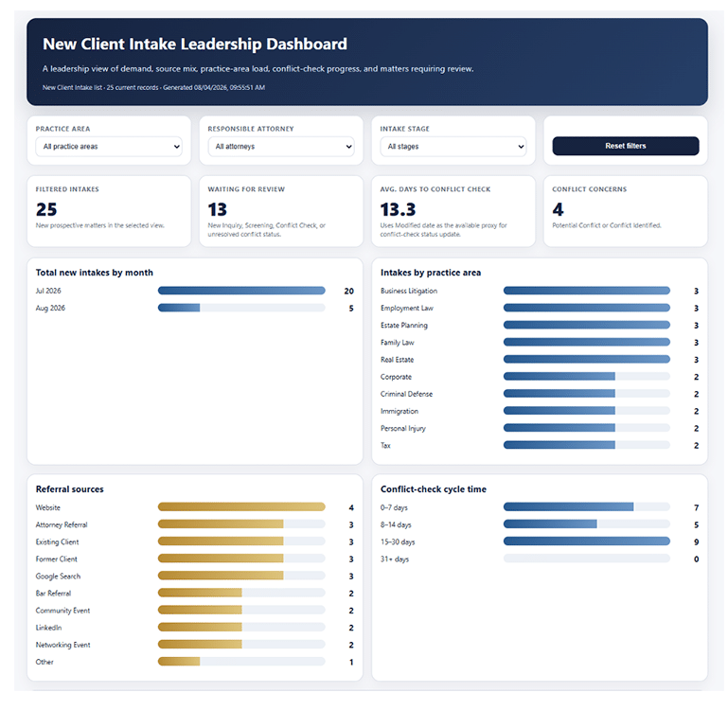Click the Business Litigation practice area bar
728x710 pixels.
pos(586,291)
